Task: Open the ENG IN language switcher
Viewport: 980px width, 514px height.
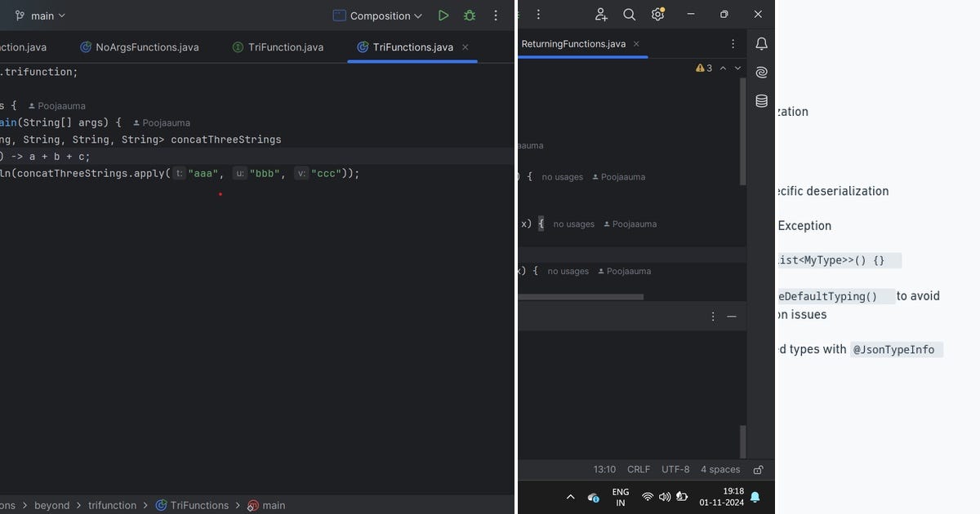Action: (x=621, y=497)
